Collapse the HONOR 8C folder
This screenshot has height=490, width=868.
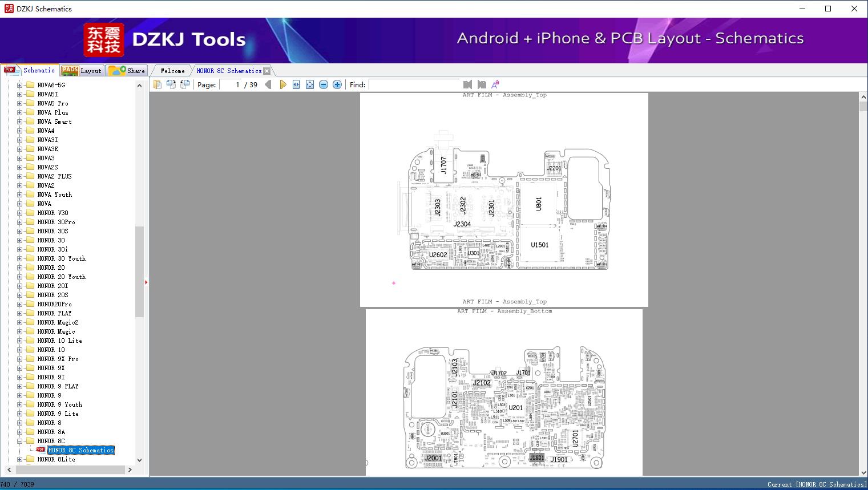coord(20,441)
